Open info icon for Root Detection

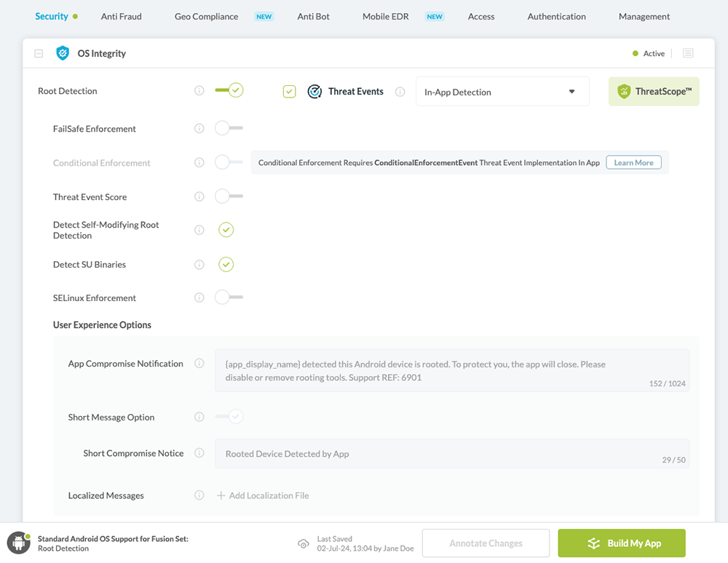[199, 91]
